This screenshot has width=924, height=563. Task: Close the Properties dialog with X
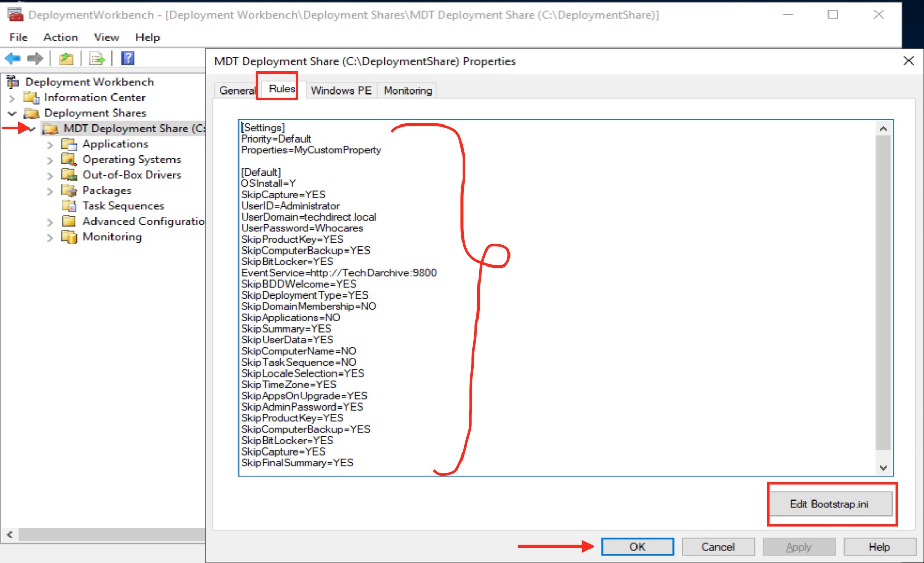pyautogui.click(x=909, y=61)
